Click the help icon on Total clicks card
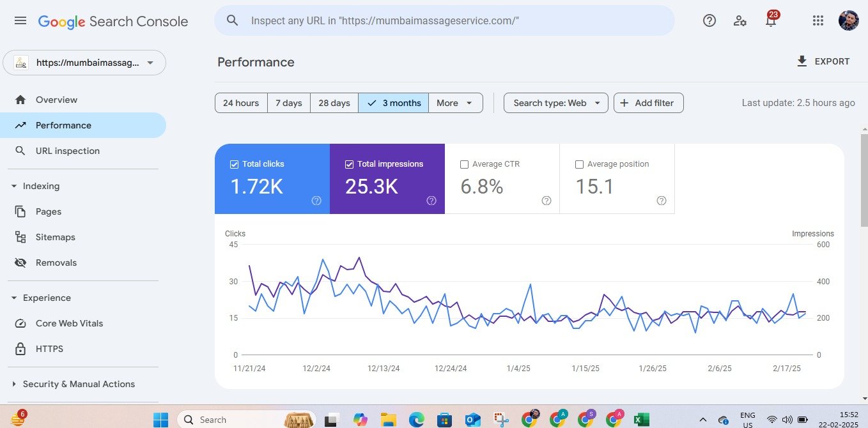 (x=316, y=201)
